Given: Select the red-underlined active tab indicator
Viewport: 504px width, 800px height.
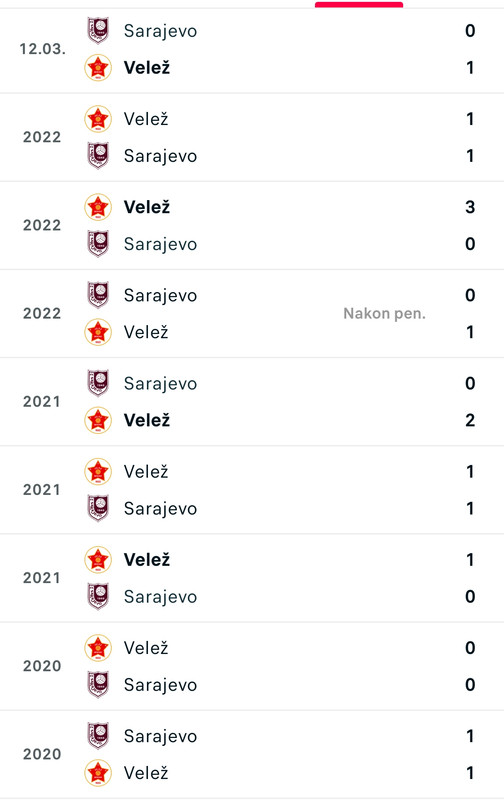Looking at the screenshot, I should [x=359, y=5].
